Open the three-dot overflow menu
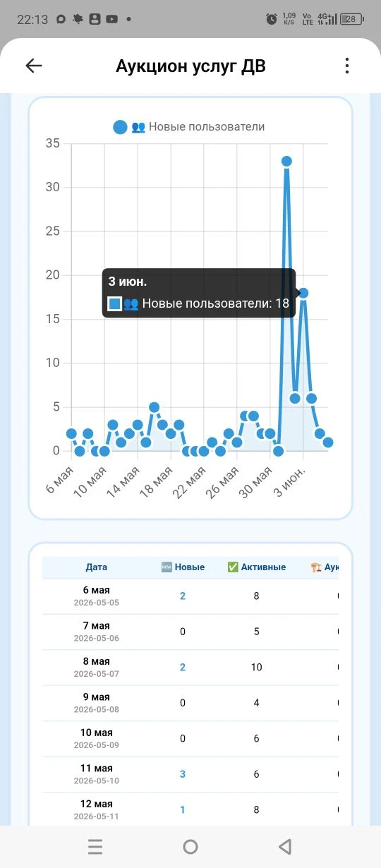The width and height of the screenshot is (381, 868). (346, 66)
